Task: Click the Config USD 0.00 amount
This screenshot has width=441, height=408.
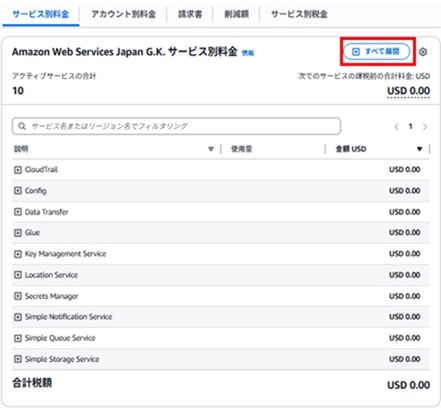Action: pyautogui.click(x=405, y=191)
